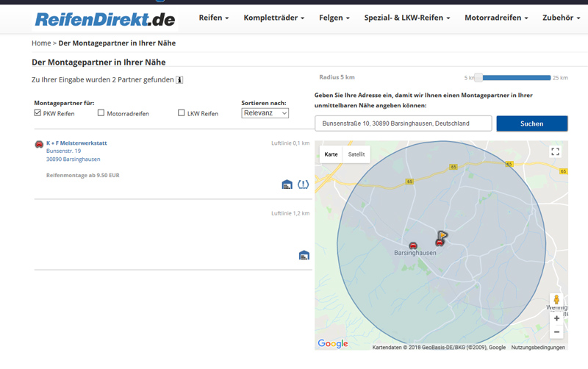Image resolution: width=588 pixels, height=369 pixels.
Task: Click the address input field
Action: click(x=403, y=123)
